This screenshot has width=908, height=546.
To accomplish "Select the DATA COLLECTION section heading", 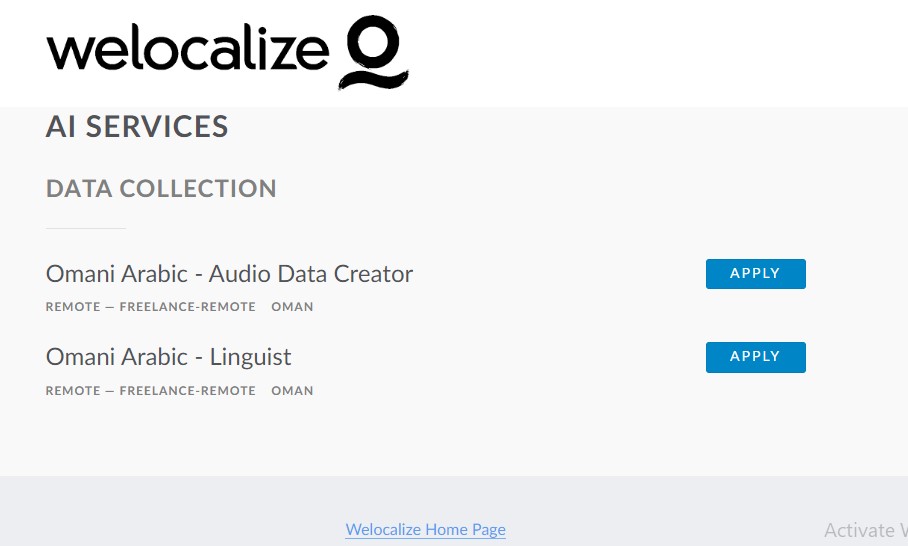I will pyautogui.click(x=161, y=189).
